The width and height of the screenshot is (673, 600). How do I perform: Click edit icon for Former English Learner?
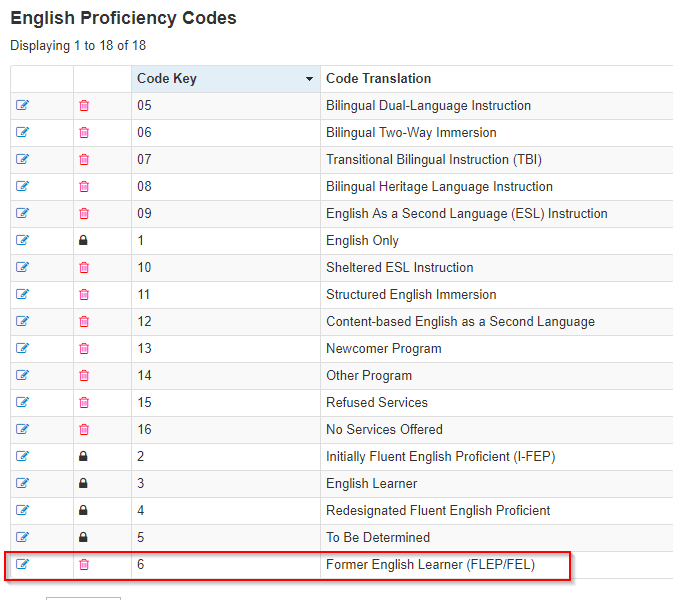23,564
